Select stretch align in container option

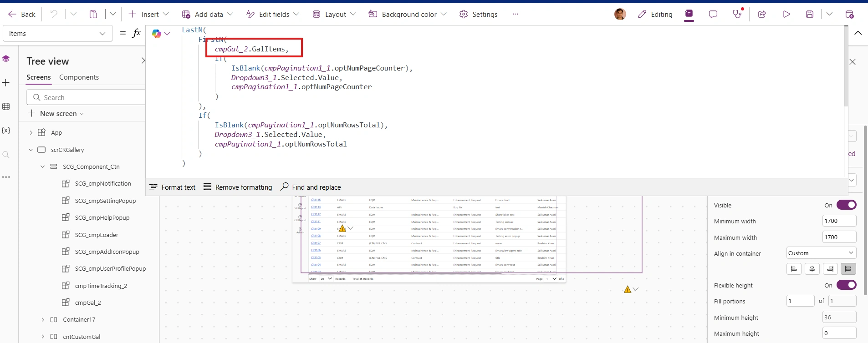[x=848, y=269]
